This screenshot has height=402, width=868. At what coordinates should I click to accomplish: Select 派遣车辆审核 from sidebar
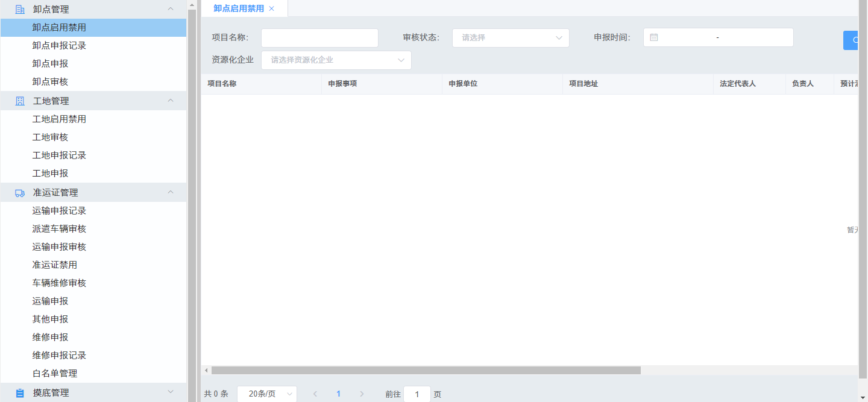point(59,229)
